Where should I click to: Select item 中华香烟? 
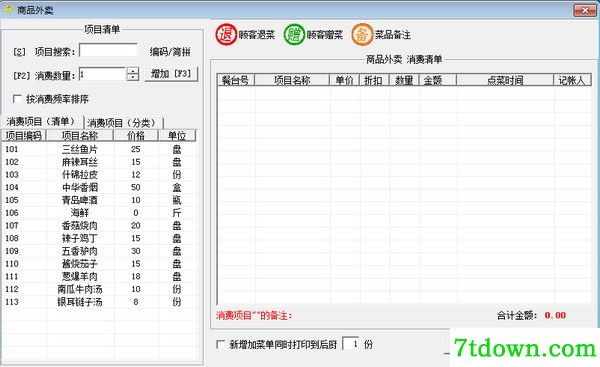[x=80, y=187]
